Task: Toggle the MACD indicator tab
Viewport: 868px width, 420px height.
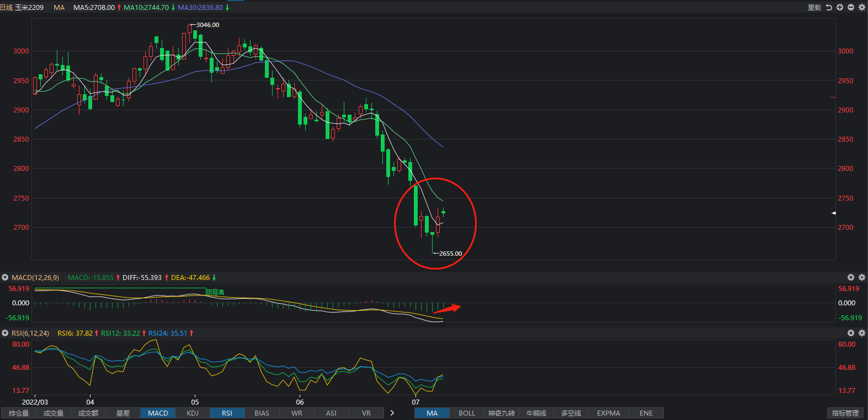Action: tap(158, 413)
